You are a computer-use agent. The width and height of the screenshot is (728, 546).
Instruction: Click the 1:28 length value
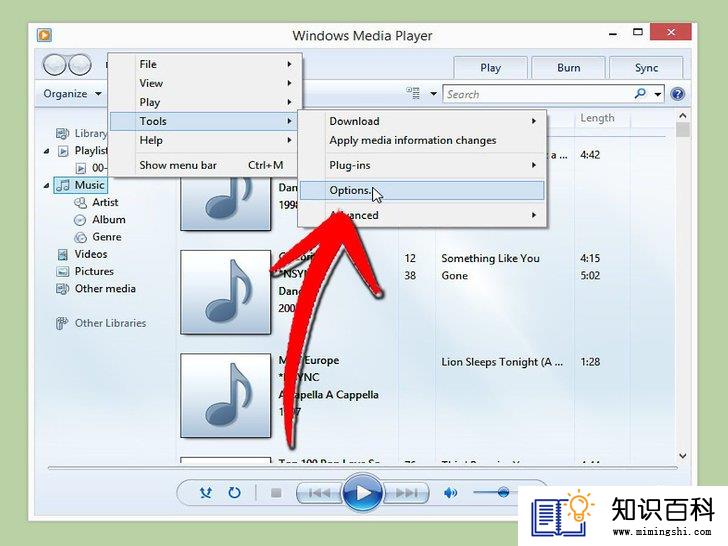(x=590, y=362)
